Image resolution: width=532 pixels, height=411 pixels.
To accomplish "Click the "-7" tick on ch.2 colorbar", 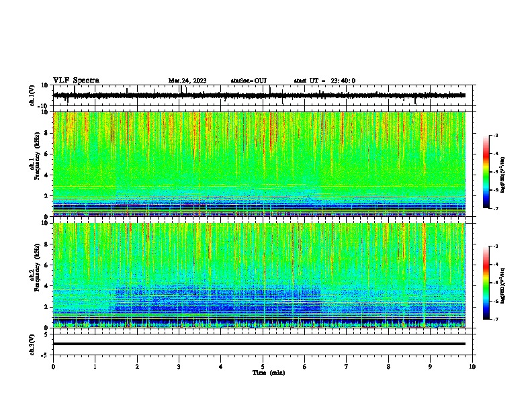I will 496,319.
